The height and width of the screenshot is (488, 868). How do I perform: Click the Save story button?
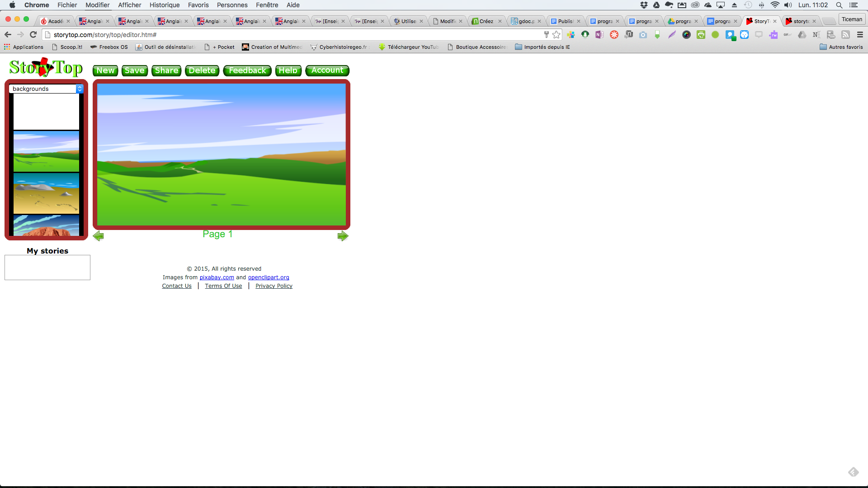133,70
